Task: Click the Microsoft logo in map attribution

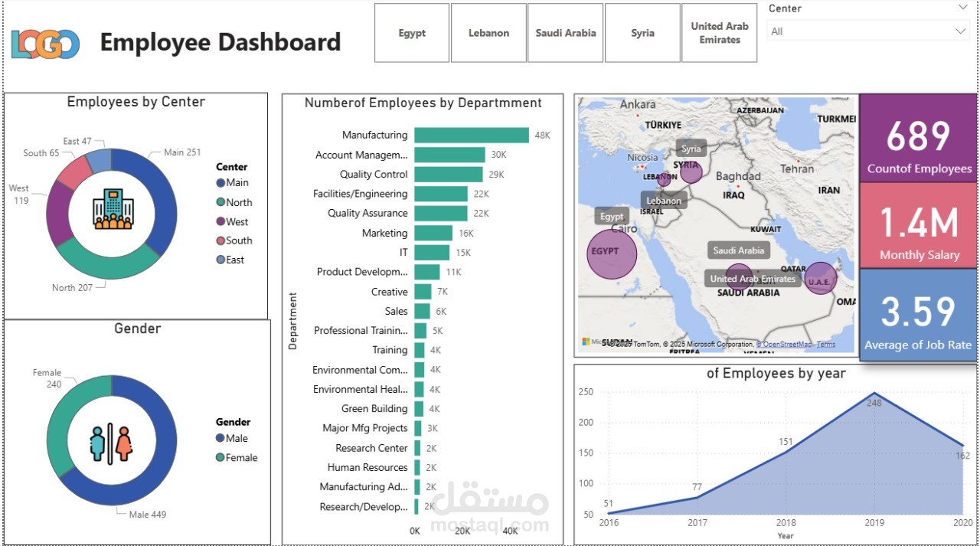Action: 586,342
